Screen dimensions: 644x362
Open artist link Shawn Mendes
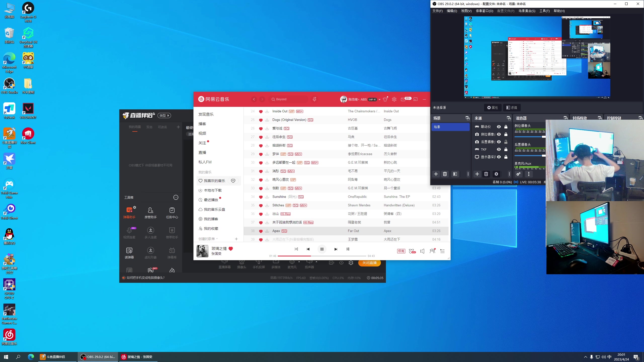359,205
